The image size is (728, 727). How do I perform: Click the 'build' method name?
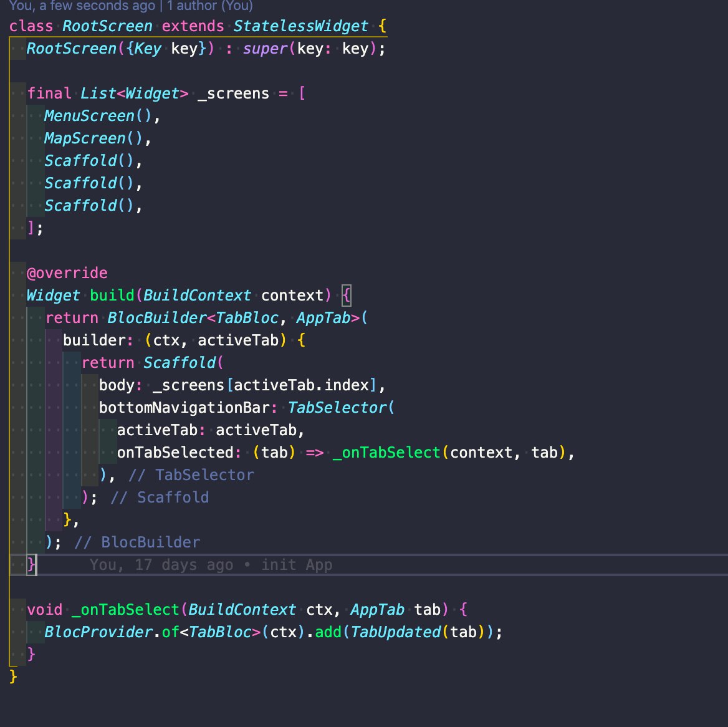(112, 295)
